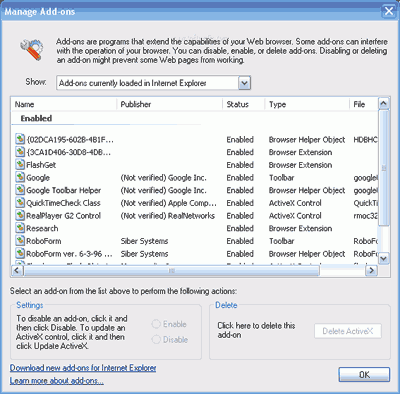Click the Enabled group heading
The width and height of the screenshot is (400, 394).
(x=36, y=118)
